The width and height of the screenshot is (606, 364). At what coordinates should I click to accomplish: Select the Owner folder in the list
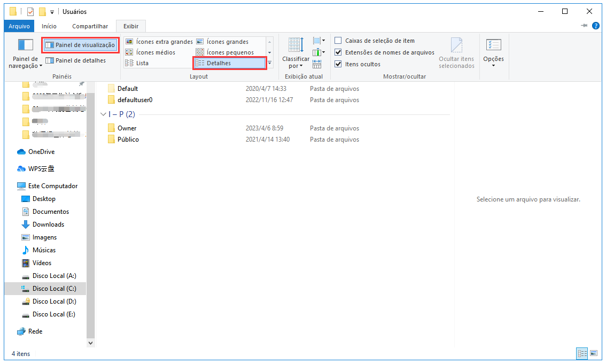127,128
